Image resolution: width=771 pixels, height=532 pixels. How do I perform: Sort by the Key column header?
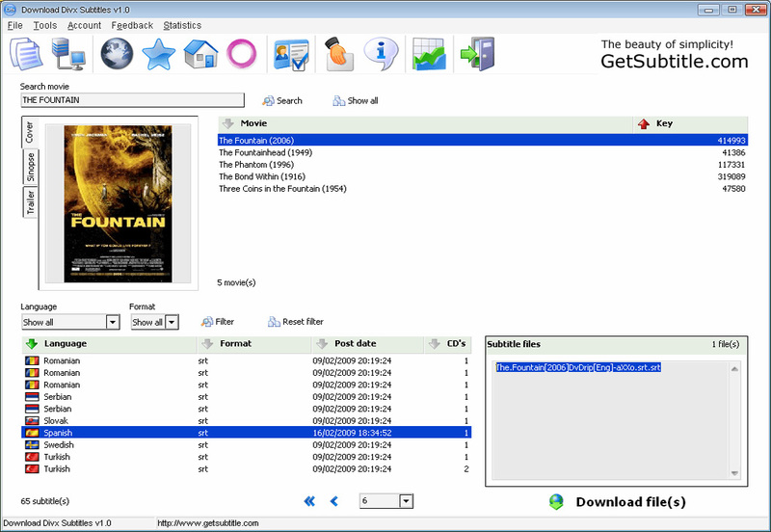click(x=690, y=123)
